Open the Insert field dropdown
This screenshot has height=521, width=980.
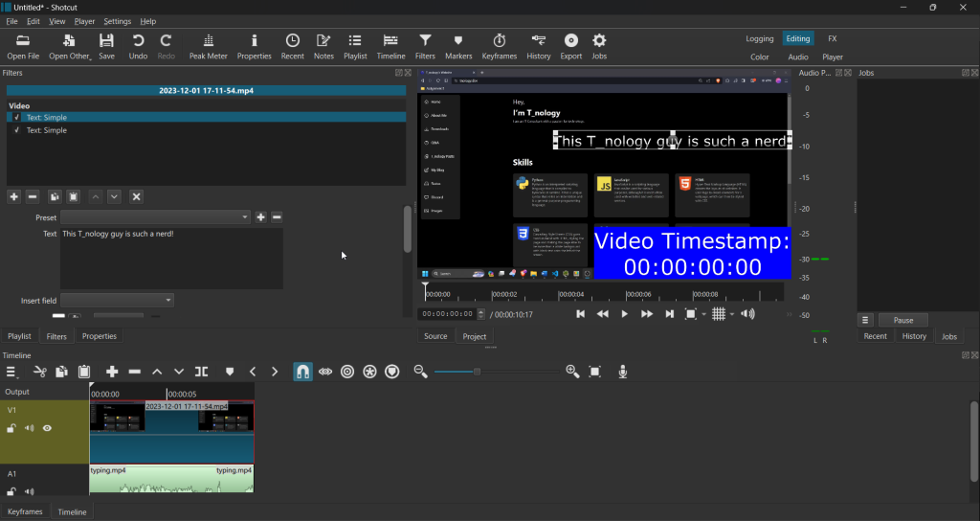tap(117, 300)
